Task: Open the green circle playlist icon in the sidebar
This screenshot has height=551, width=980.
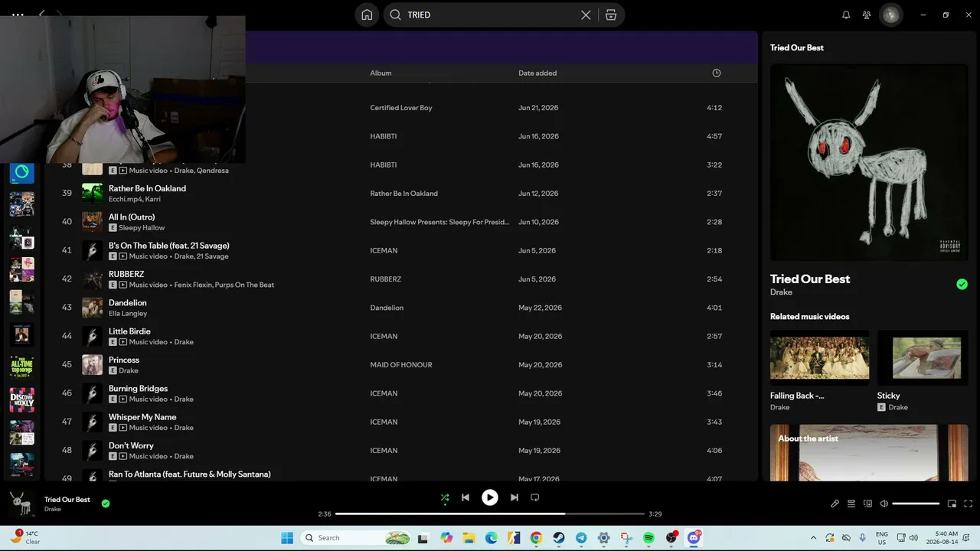Action: (21, 172)
